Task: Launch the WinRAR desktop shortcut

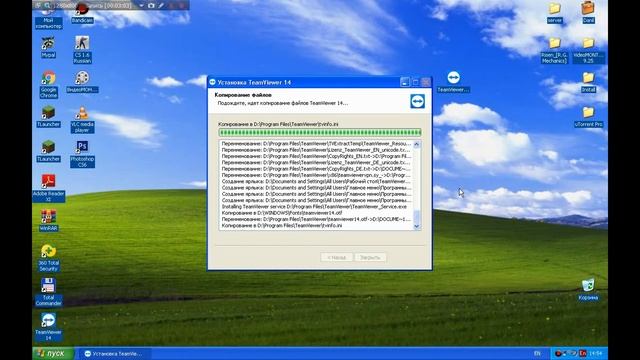Action: (x=48, y=220)
